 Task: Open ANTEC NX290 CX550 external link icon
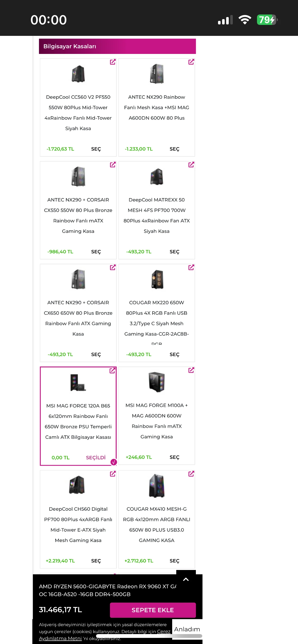(113, 165)
